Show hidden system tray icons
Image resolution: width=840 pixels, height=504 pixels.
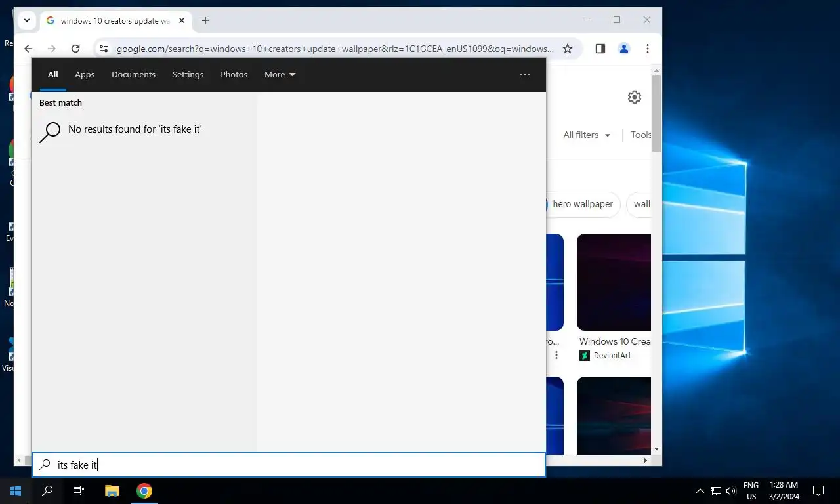[x=700, y=491]
